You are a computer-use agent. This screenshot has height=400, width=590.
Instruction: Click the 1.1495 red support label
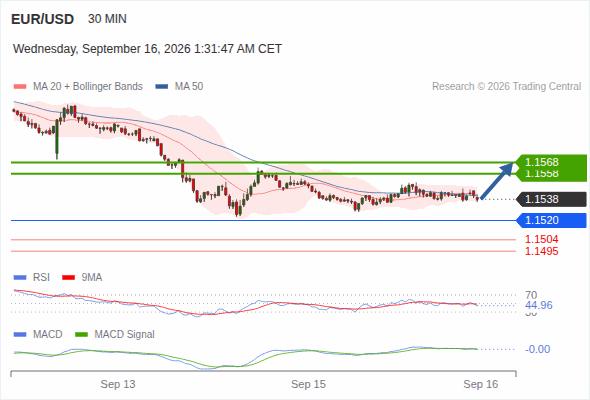(542, 251)
